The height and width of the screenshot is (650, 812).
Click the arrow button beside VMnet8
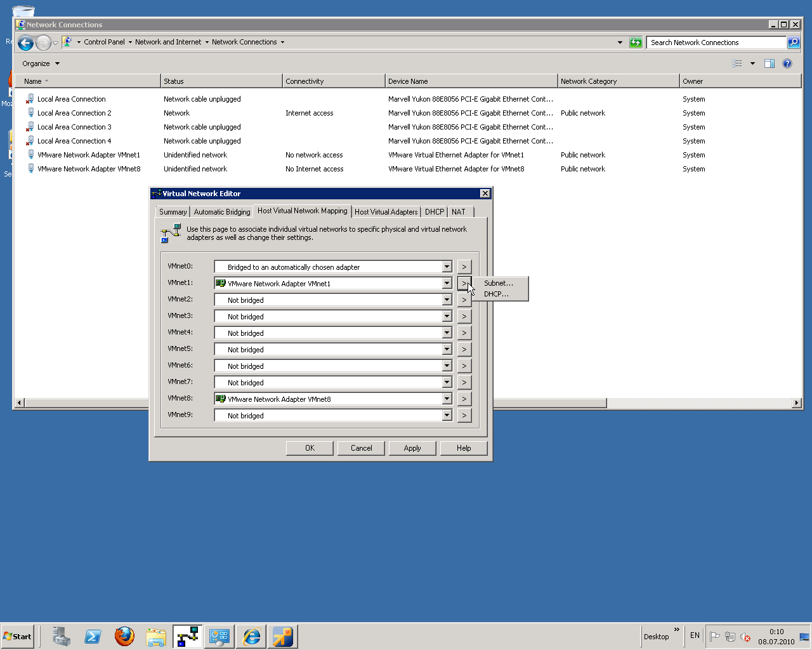464,399
